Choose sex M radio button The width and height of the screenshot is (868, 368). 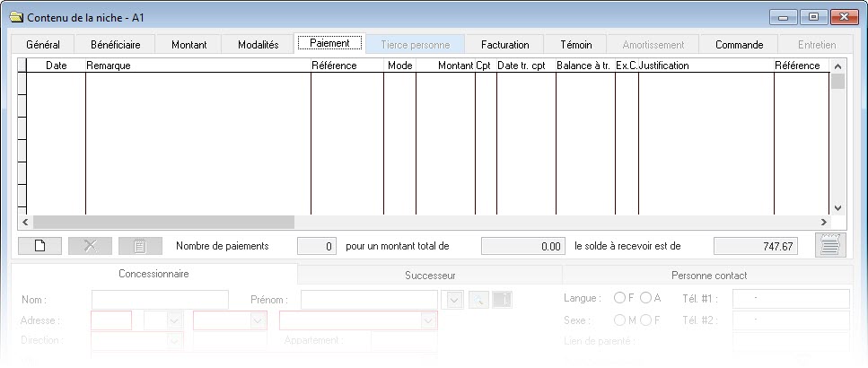[x=619, y=320]
